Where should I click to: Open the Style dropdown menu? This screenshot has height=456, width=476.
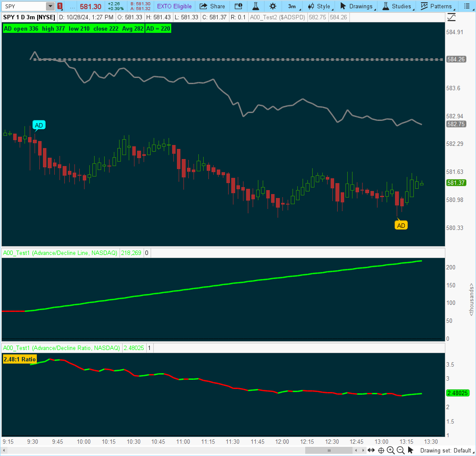320,6
